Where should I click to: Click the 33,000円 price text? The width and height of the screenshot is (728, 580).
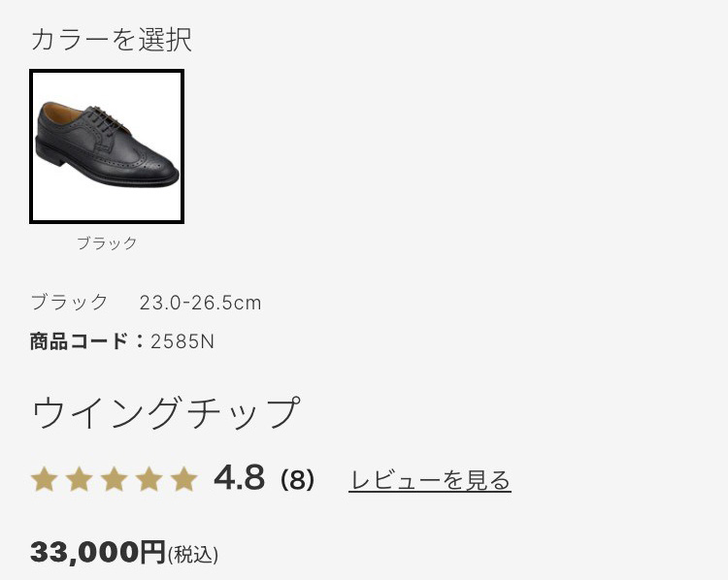pos(98,552)
